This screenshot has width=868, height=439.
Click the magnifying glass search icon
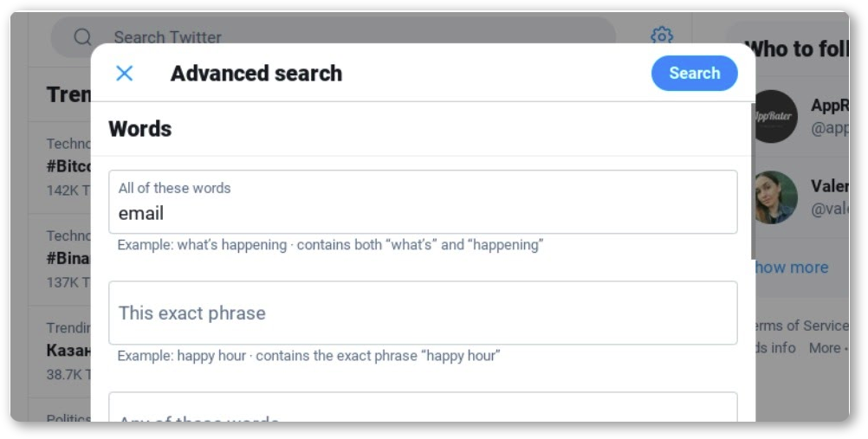coord(82,37)
